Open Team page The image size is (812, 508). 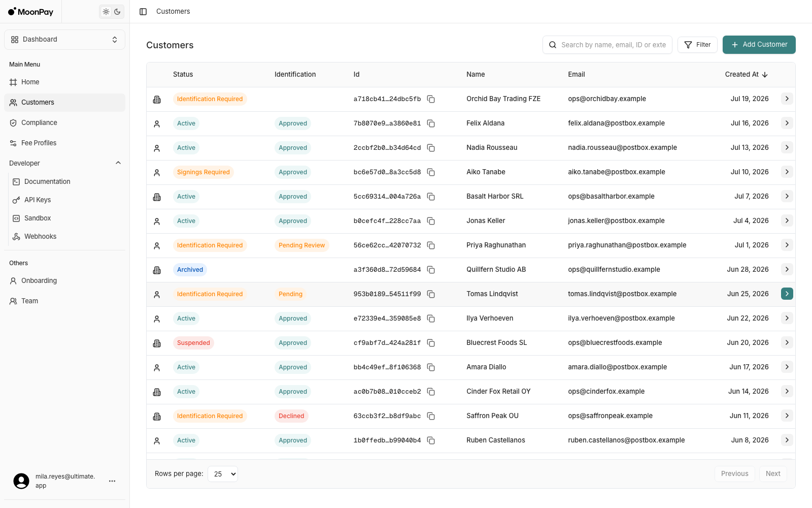tap(64, 301)
